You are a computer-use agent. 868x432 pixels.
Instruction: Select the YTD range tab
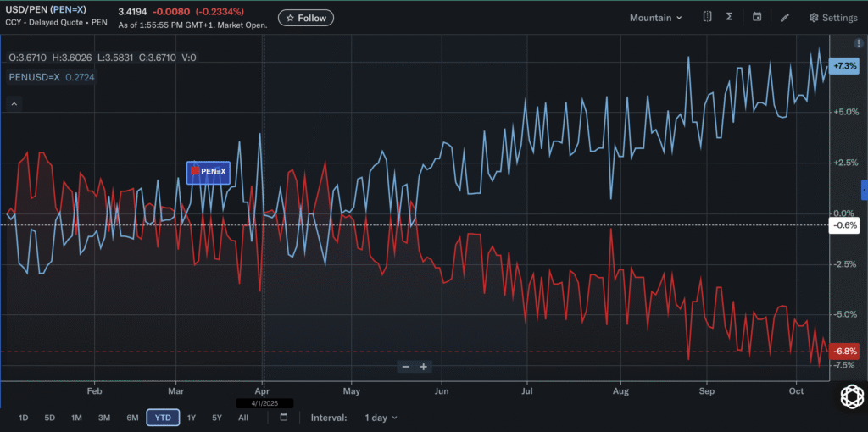162,418
